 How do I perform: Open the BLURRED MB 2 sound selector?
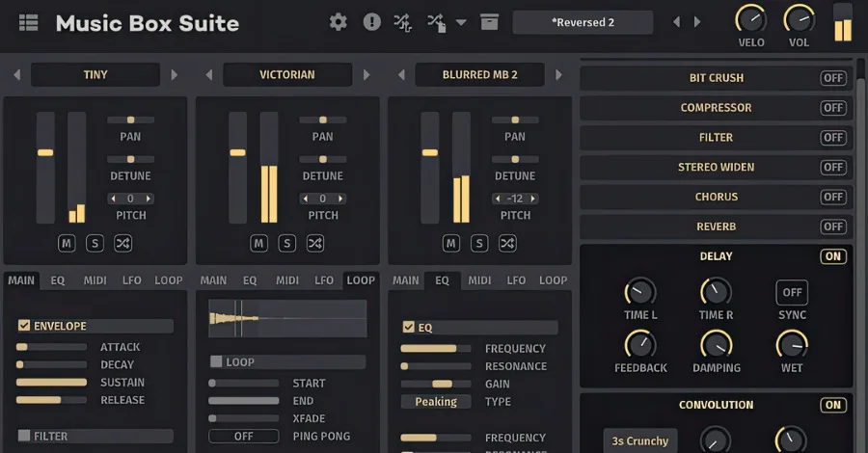click(480, 74)
